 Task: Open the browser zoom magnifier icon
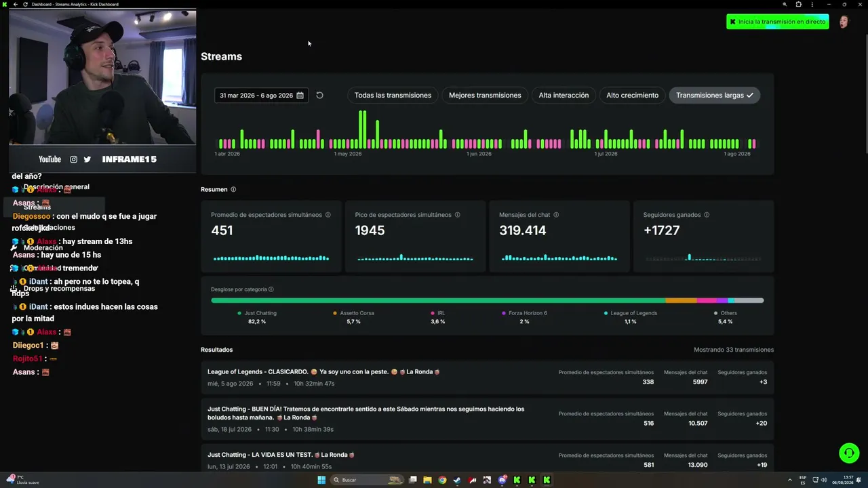[785, 4]
